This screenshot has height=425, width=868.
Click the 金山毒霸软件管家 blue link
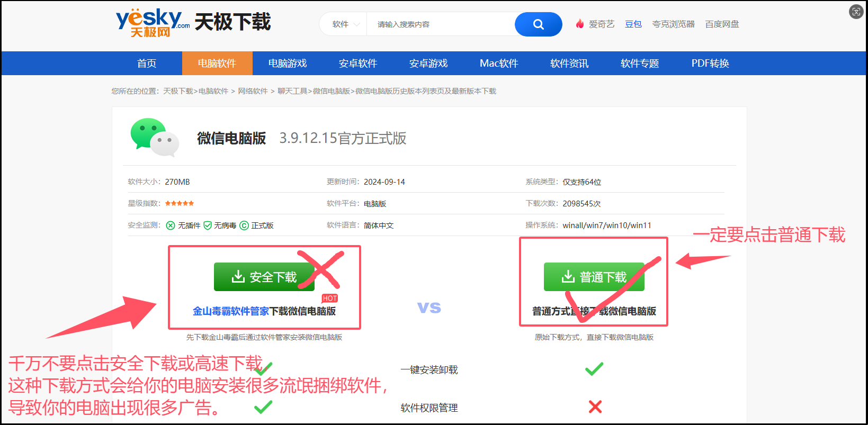[231, 311]
